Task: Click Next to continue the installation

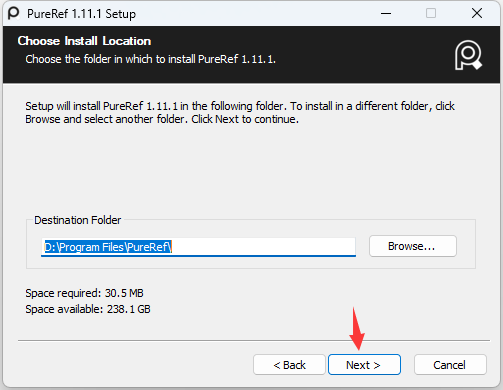Action: [x=364, y=365]
